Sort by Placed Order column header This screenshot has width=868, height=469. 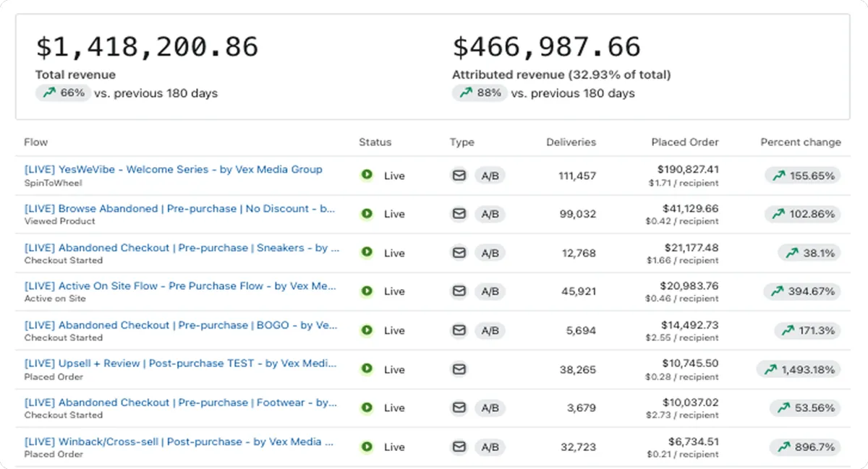(685, 142)
